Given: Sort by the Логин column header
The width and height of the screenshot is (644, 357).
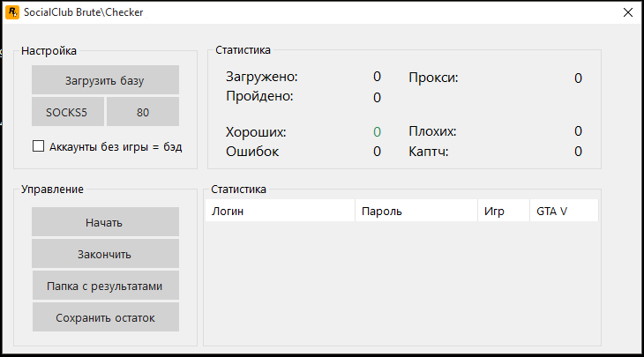Looking at the screenshot, I should click(x=280, y=212).
